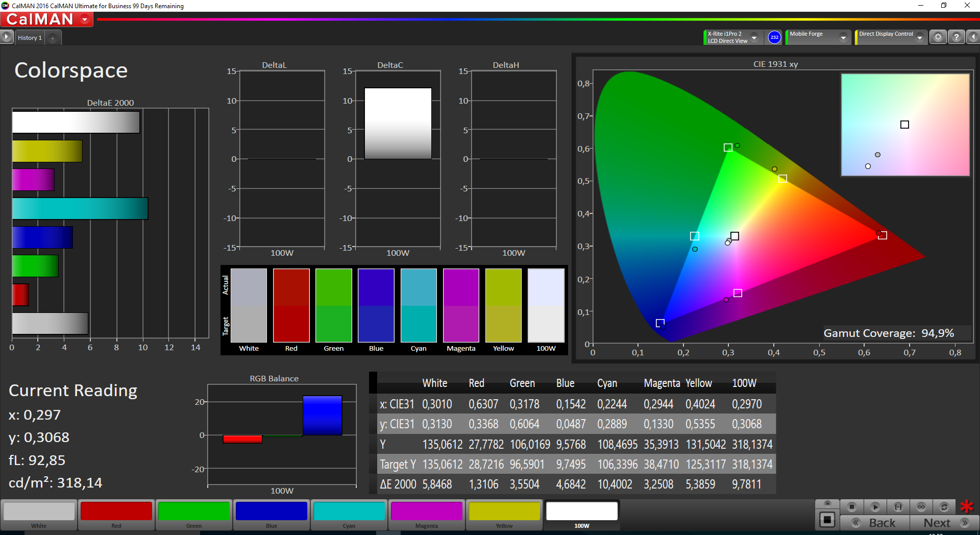Click the refresh loop arrows icon
980x535 pixels.
(x=944, y=507)
